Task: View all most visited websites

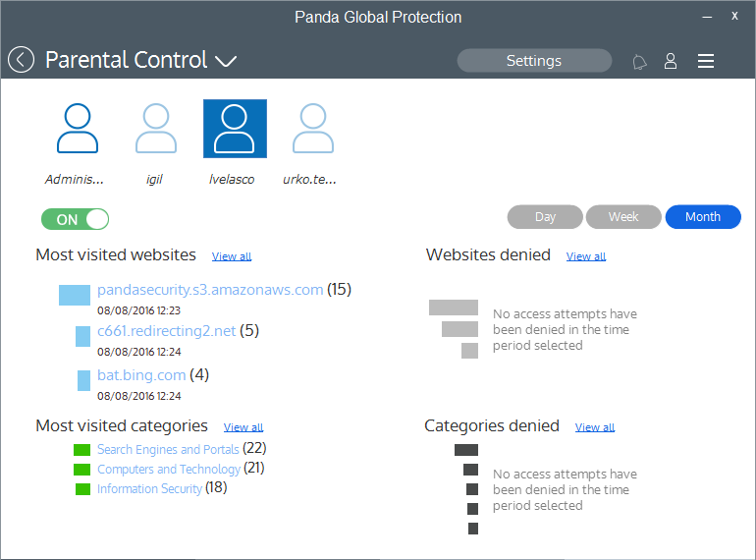Action: [232, 256]
